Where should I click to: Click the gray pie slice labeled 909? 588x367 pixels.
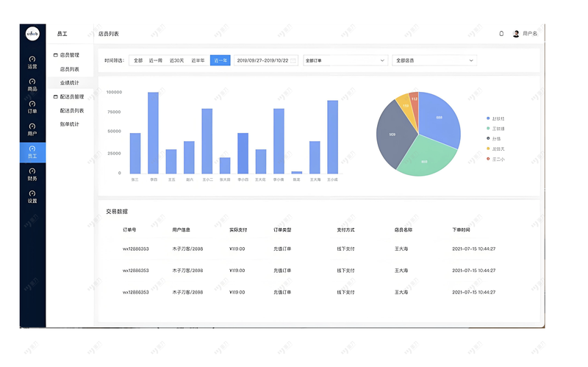pos(392,135)
